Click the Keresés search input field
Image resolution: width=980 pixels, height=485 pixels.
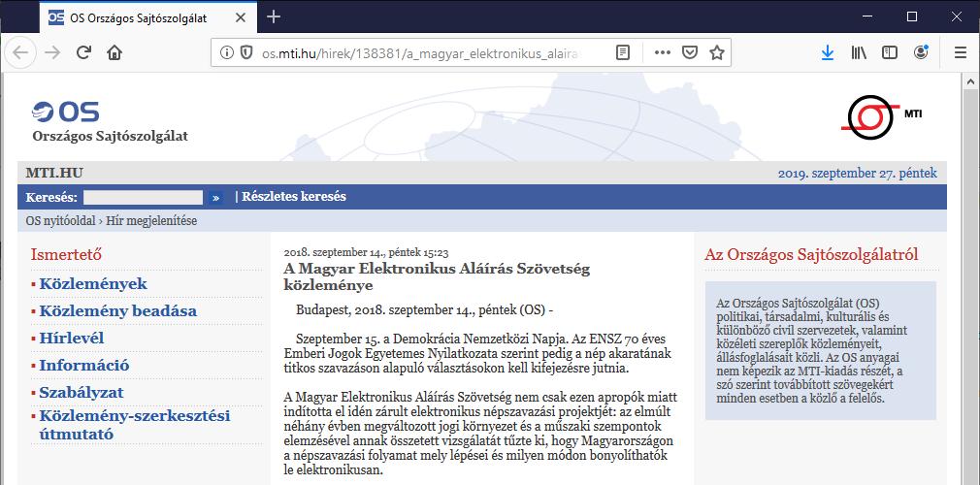144,198
